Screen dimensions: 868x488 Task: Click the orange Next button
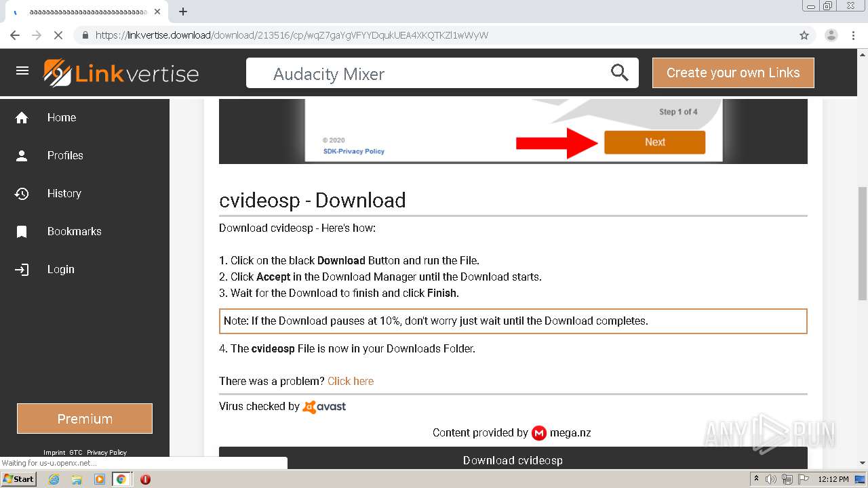(x=654, y=142)
